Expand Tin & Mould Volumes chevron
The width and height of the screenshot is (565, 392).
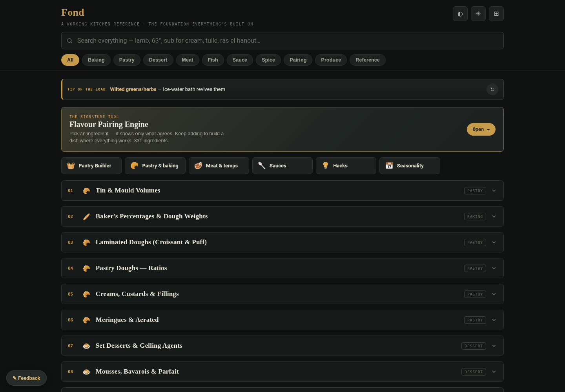pos(494,191)
